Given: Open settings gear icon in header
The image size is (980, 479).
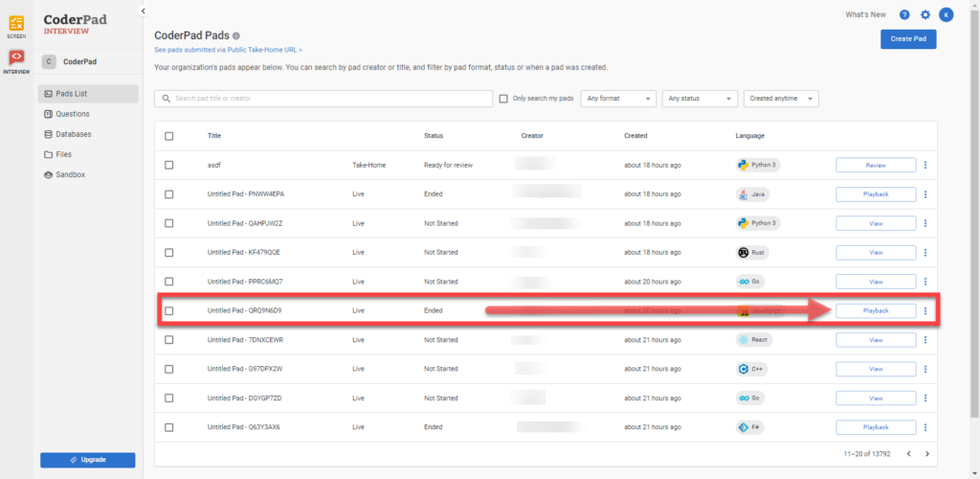Looking at the screenshot, I should click(925, 14).
